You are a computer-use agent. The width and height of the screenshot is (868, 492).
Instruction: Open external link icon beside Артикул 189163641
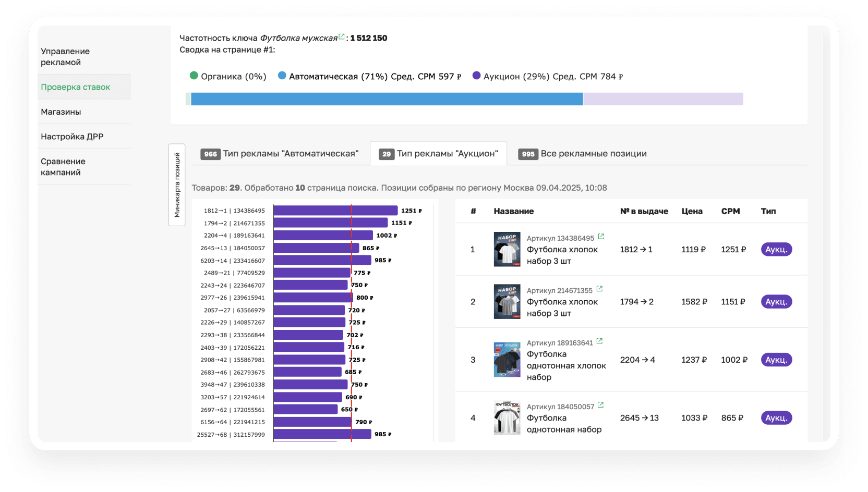click(599, 341)
